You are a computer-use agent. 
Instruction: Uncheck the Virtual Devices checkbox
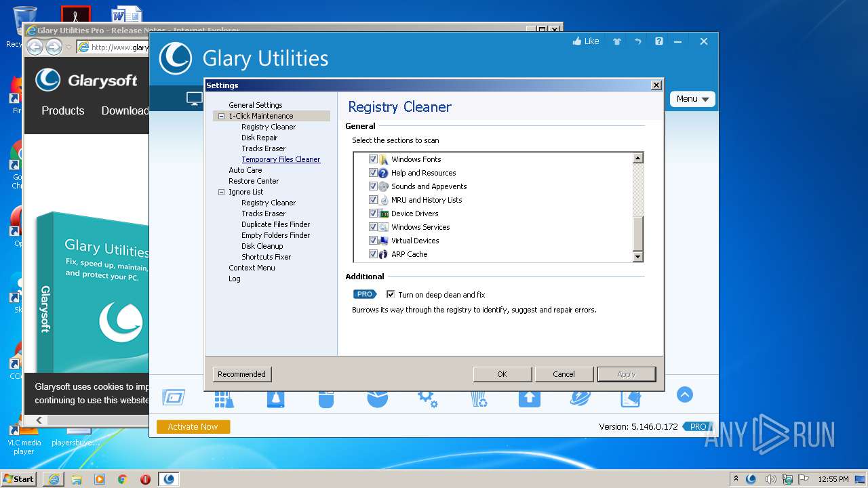tap(373, 240)
